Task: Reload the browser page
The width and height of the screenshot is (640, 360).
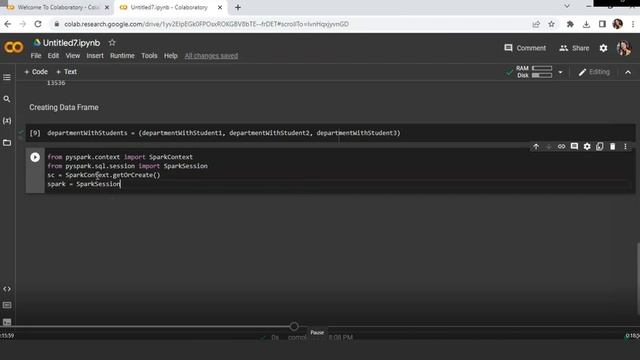Action: click(38, 24)
